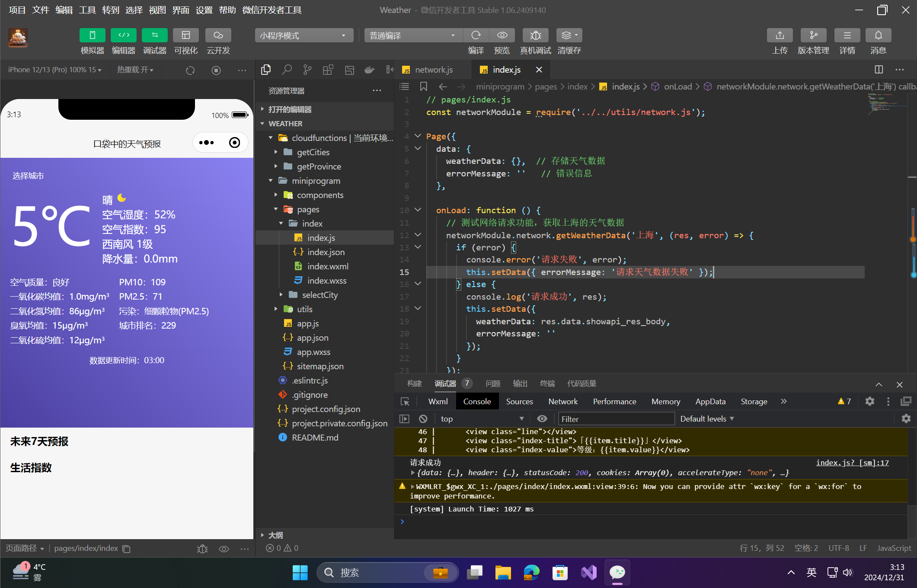Screen dimensions: 917x588
Task: Toggle the 调试器 debugger panel
Action: click(154, 35)
